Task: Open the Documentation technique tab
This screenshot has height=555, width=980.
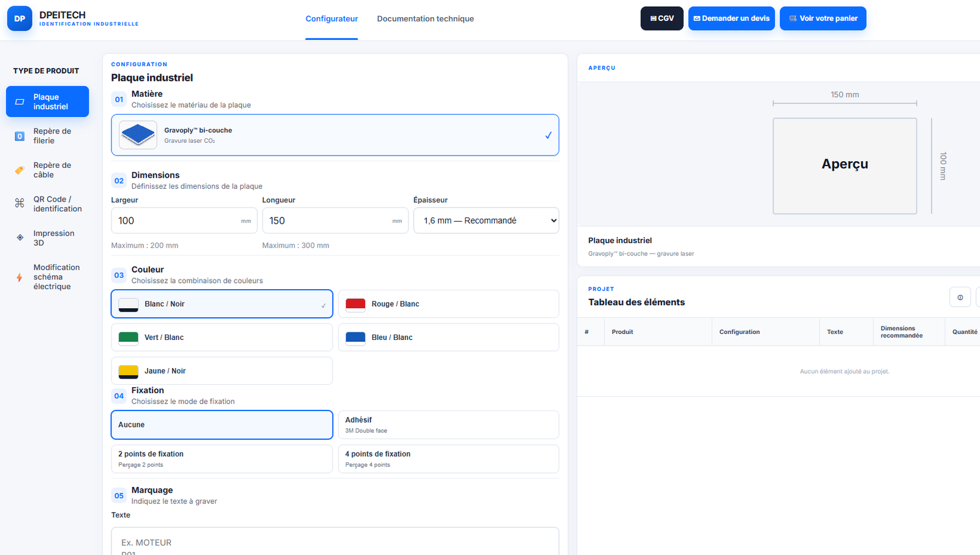Action: [x=425, y=19]
